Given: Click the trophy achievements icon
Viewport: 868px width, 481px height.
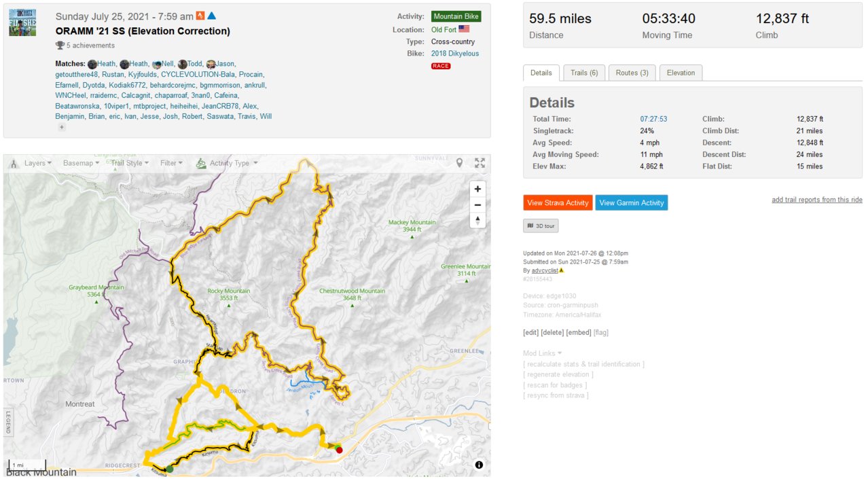Looking at the screenshot, I should pos(60,46).
